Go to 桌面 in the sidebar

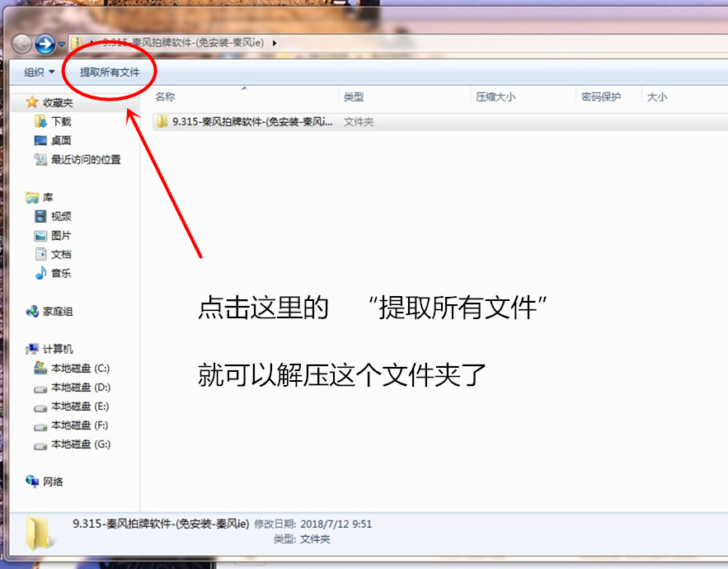click(x=60, y=140)
